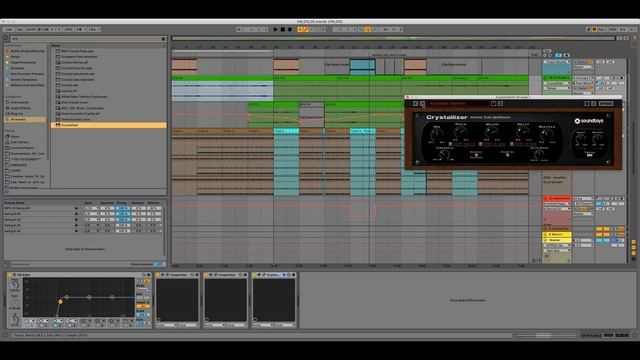Toggle EQ Eight Adaptive Q button
The width and height of the screenshot is (640, 360).
(143, 306)
